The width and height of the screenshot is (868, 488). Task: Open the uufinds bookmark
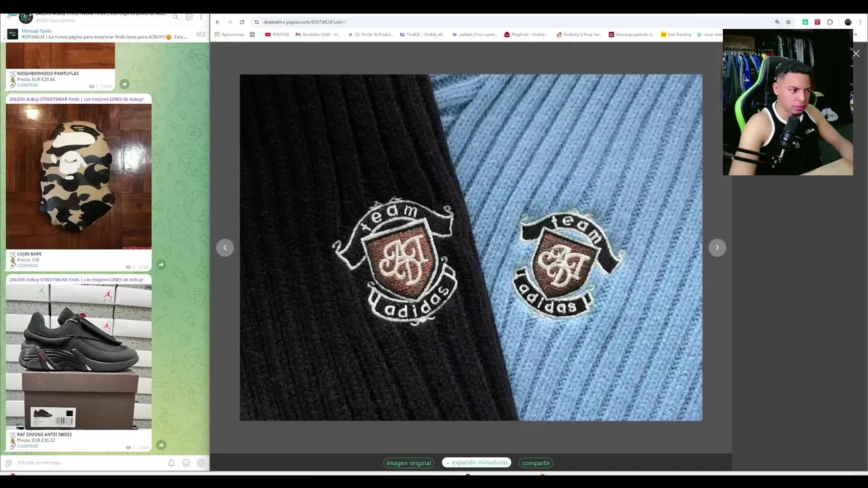point(473,35)
